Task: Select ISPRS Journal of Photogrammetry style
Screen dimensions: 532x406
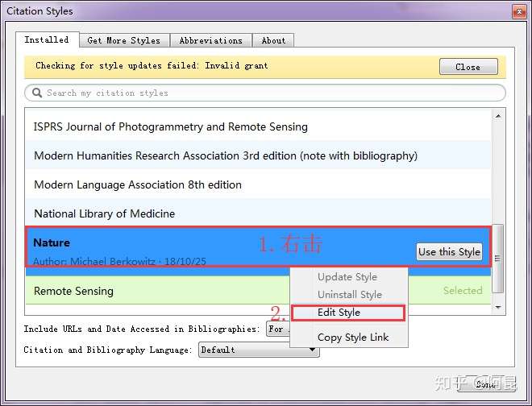Action: click(x=258, y=126)
